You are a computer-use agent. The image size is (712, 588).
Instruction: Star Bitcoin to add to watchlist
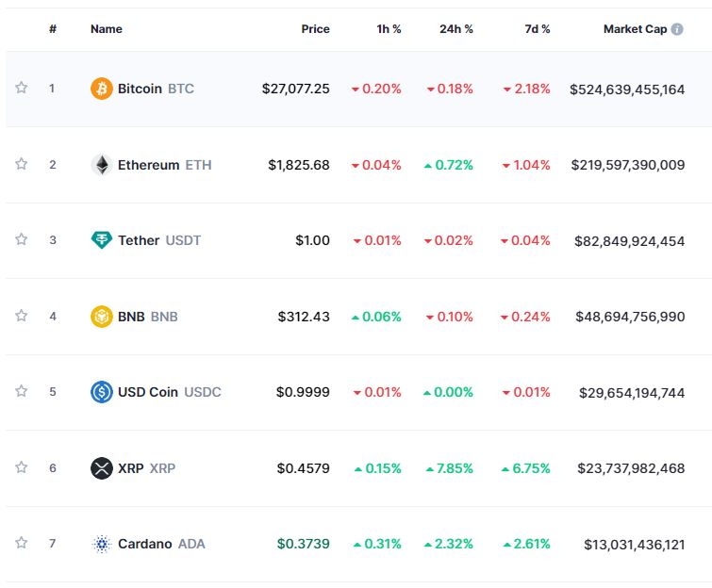coord(22,88)
